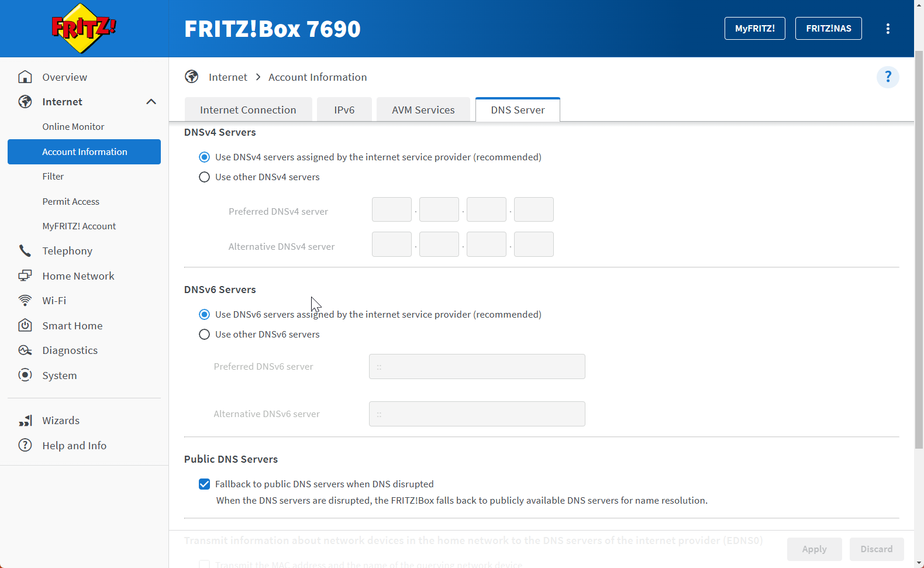Click the Diagnostics icon in sidebar
The image size is (924, 568).
25,350
